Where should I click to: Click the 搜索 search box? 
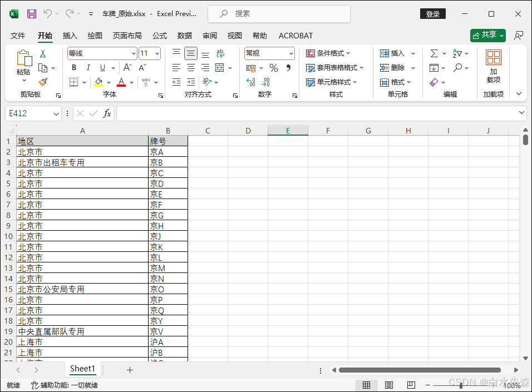[x=279, y=14]
